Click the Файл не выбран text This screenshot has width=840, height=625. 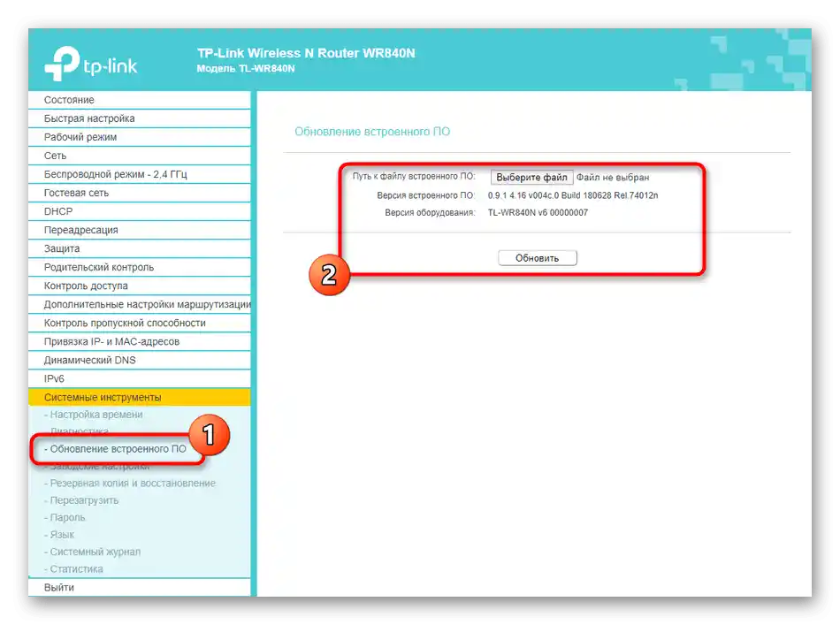[x=613, y=178]
